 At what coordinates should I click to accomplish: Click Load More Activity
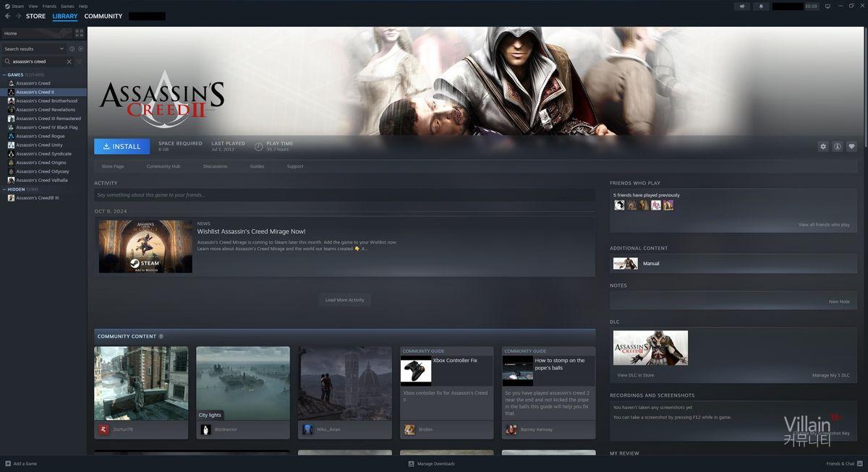click(x=344, y=300)
